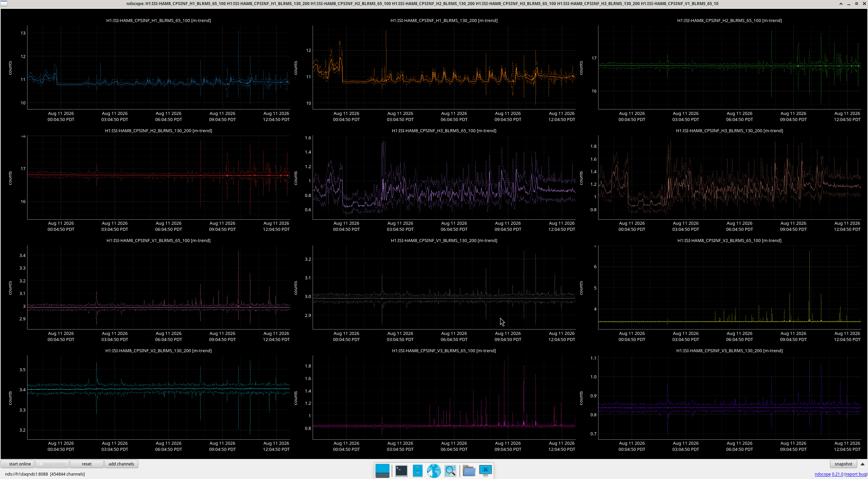Open the web browser globe icon

(434, 471)
